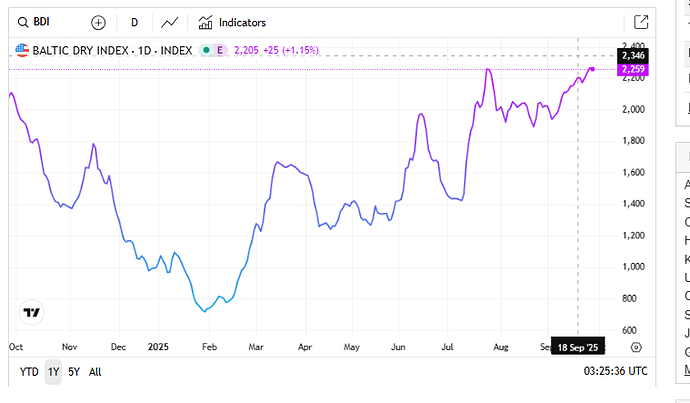690x403 pixels.
Task: Click the 2025 label on time axis
Action: [158, 347]
